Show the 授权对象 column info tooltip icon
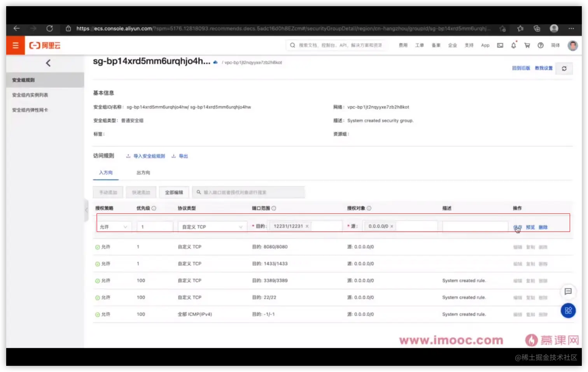 (x=369, y=208)
